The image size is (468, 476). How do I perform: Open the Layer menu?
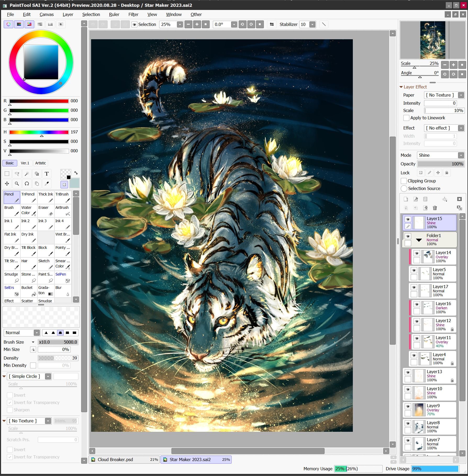click(68, 15)
